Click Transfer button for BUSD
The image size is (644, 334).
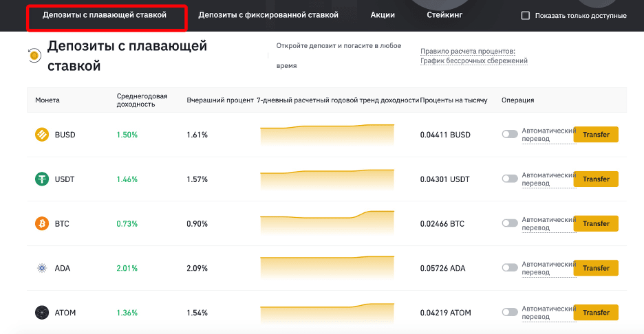coord(596,135)
